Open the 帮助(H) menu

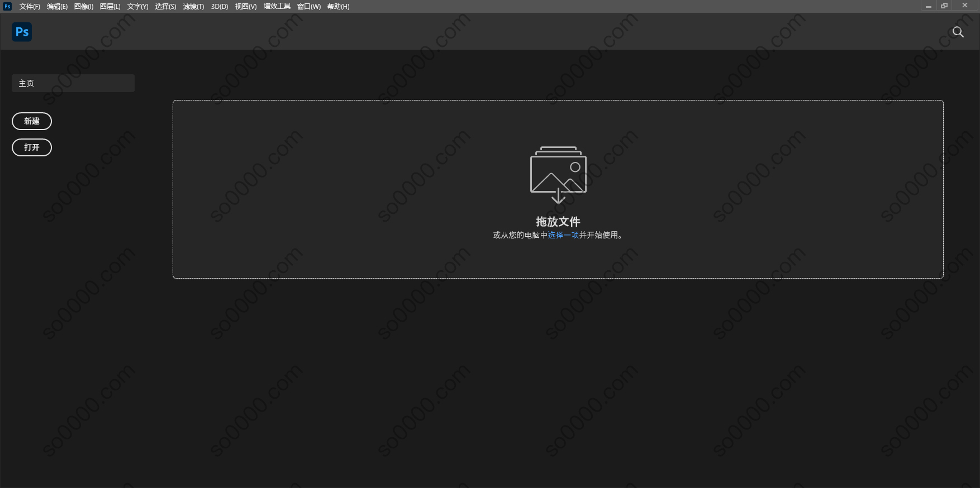coord(339,7)
